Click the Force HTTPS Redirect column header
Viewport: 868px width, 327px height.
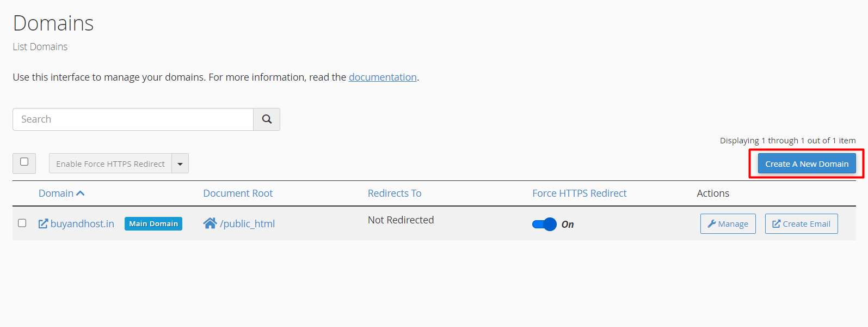579,193
